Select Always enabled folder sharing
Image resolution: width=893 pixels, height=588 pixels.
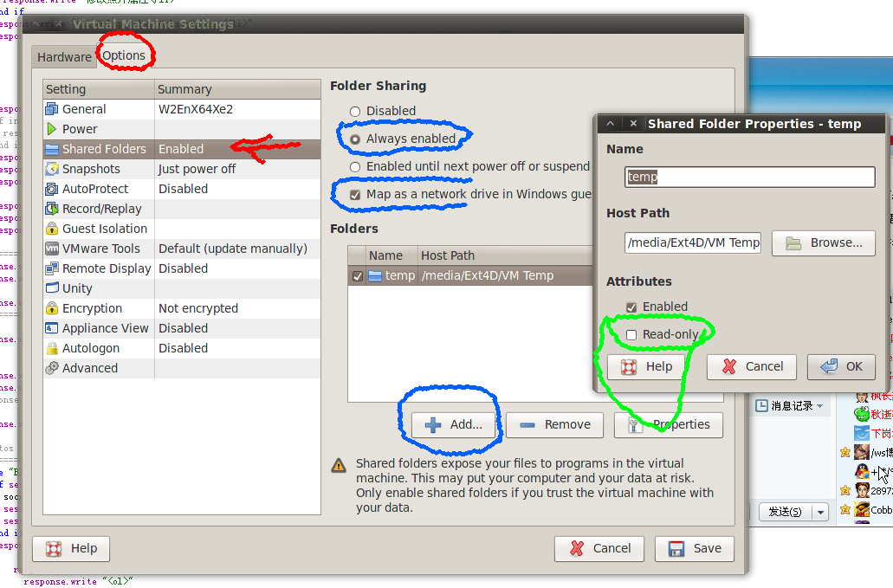[x=355, y=139]
